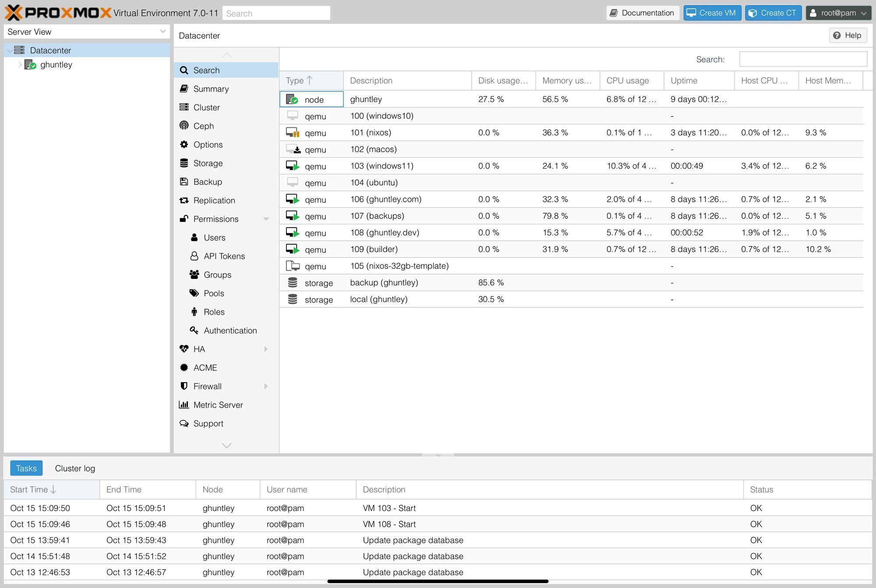Click the Create VM button

click(x=712, y=13)
